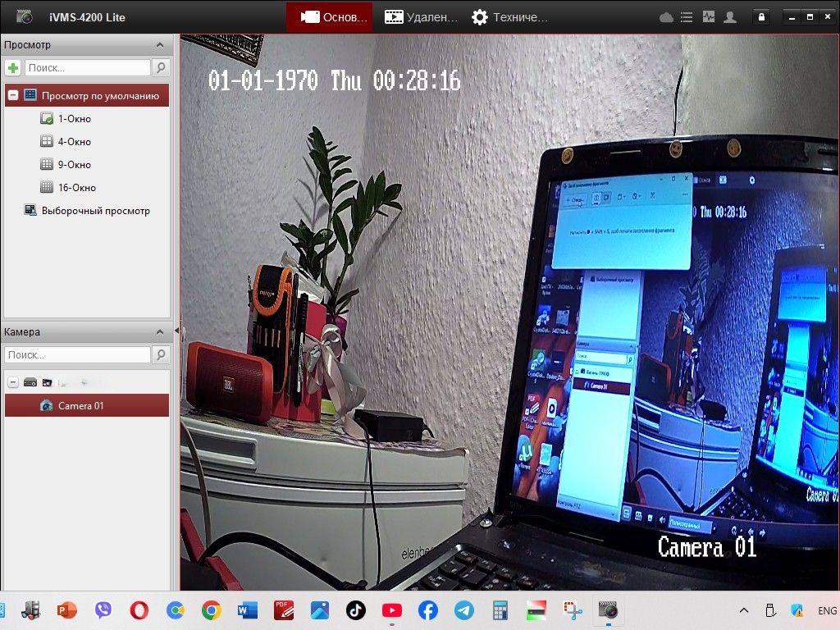Screen dimensions: 840x630
Task: Open the resource usage monitor icon
Action: (708, 17)
